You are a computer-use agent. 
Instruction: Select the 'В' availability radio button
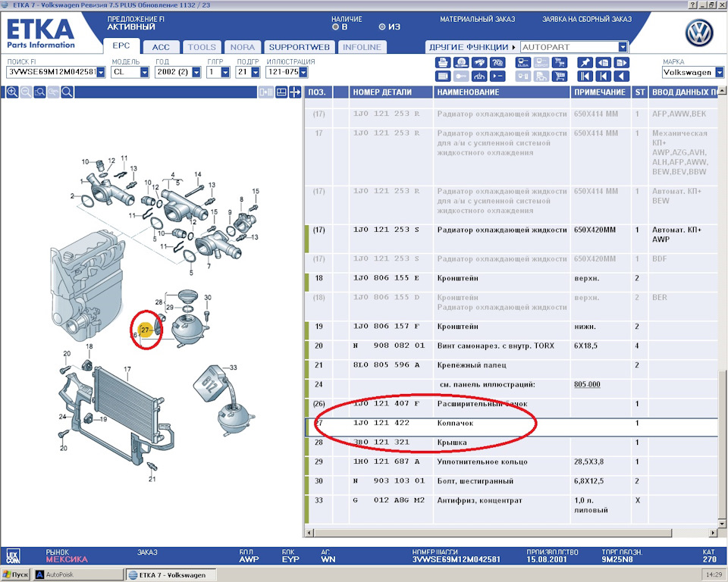pos(335,27)
